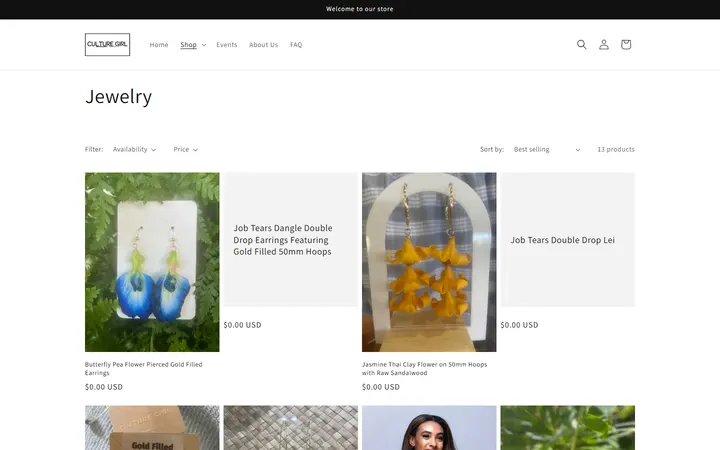Open the search icon in header
720x450 pixels.
coord(581,45)
